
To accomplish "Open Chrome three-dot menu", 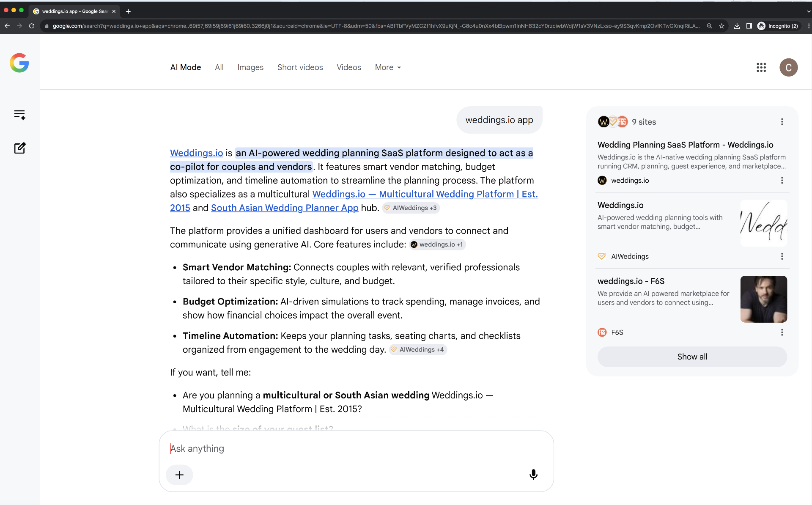I will tap(808, 26).
